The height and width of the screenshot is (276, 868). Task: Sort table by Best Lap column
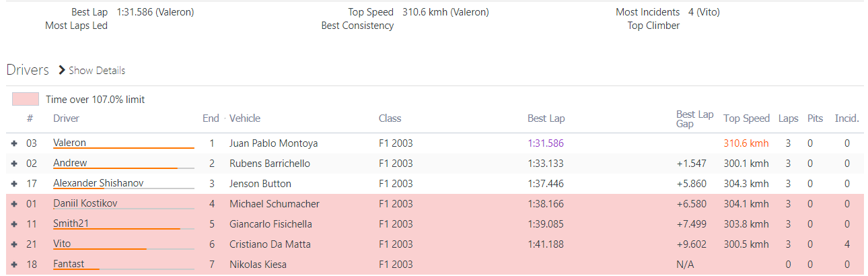pos(546,118)
